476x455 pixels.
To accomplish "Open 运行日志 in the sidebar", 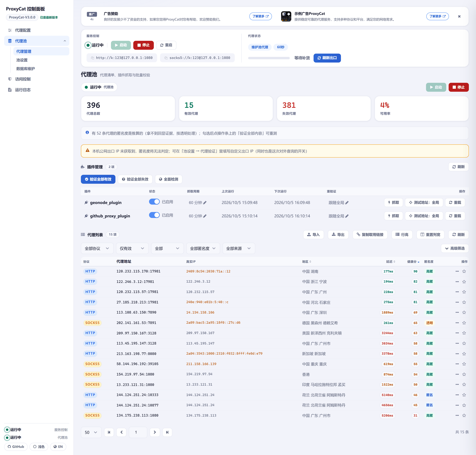I will click(37, 90).
